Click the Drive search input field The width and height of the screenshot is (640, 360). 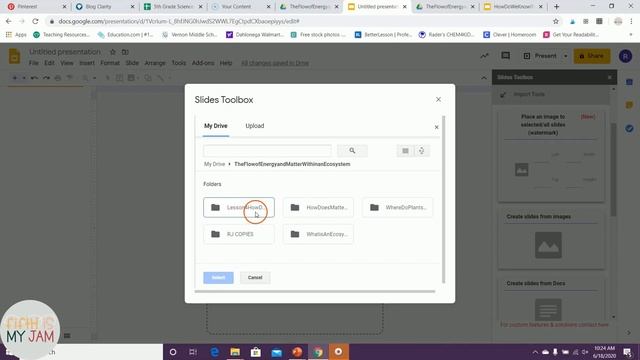coord(267,151)
